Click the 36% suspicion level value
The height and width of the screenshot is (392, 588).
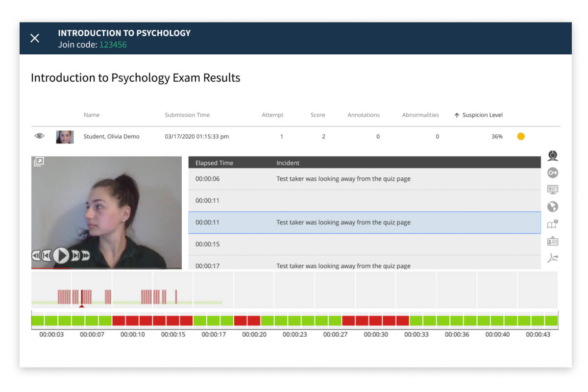(497, 137)
